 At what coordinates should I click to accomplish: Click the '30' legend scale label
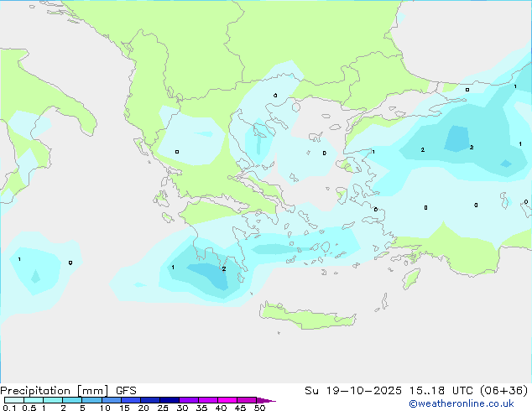click(182, 408)
